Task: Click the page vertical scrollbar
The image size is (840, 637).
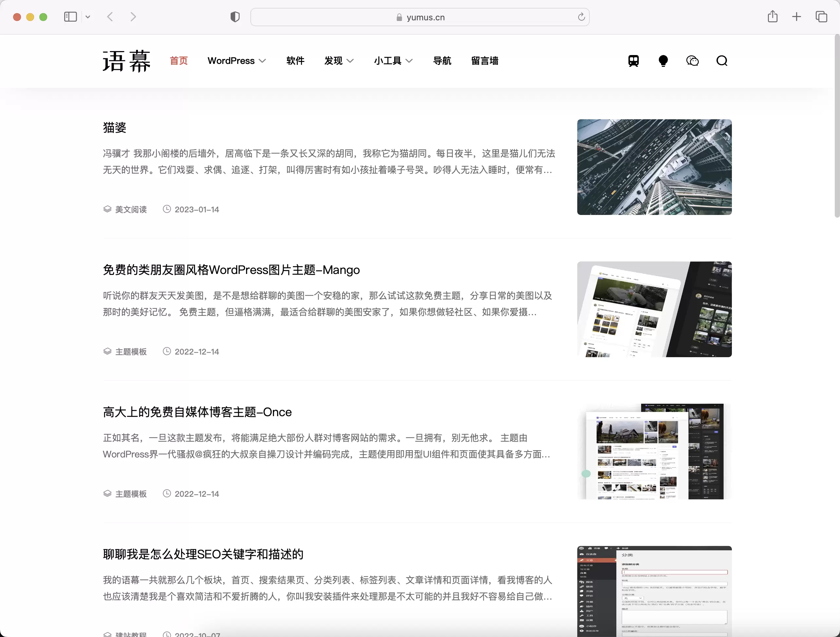Action: coord(837,126)
